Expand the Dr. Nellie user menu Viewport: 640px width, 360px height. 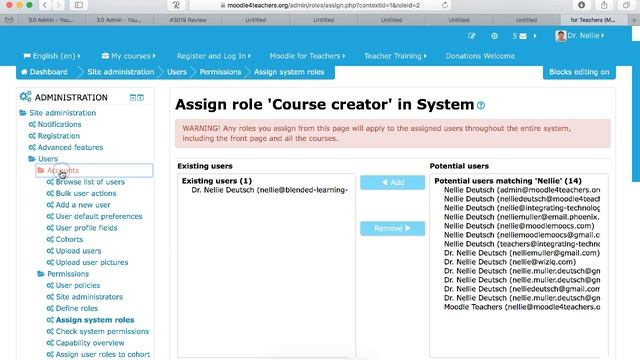(x=585, y=36)
